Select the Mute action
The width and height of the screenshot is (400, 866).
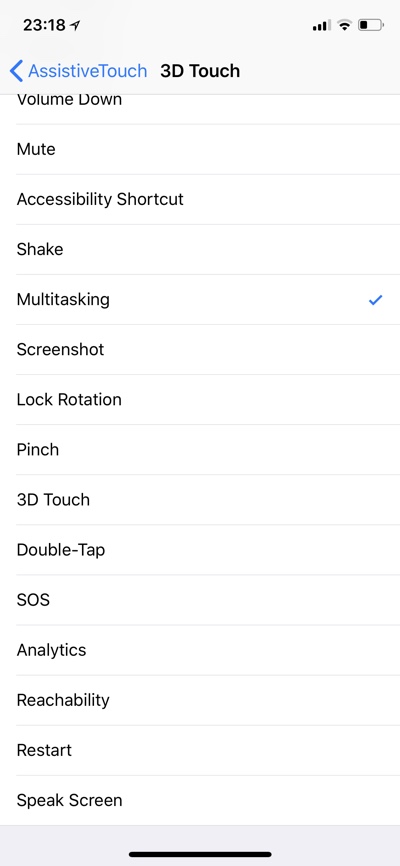click(200, 149)
